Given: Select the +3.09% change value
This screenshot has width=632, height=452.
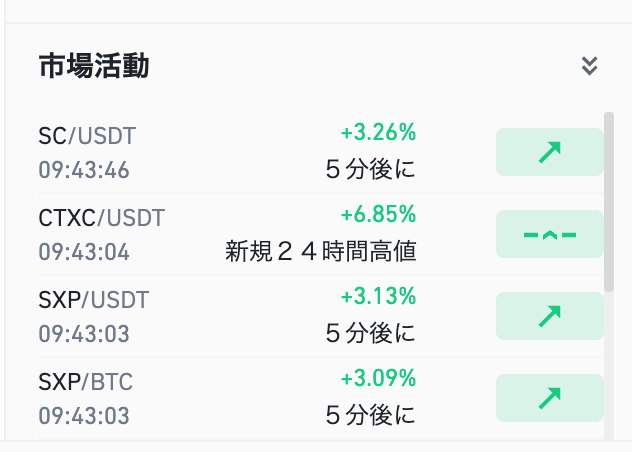Looking at the screenshot, I should click(378, 378).
